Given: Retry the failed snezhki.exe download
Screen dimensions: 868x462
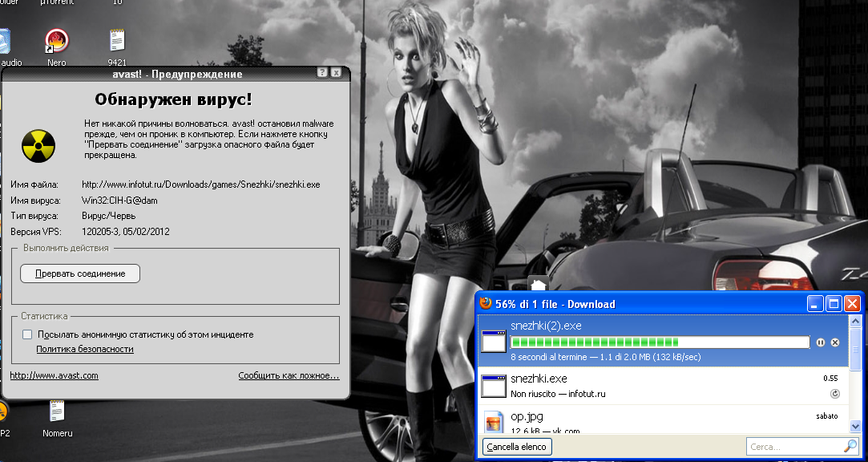Looking at the screenshot, I should point(835,394).
